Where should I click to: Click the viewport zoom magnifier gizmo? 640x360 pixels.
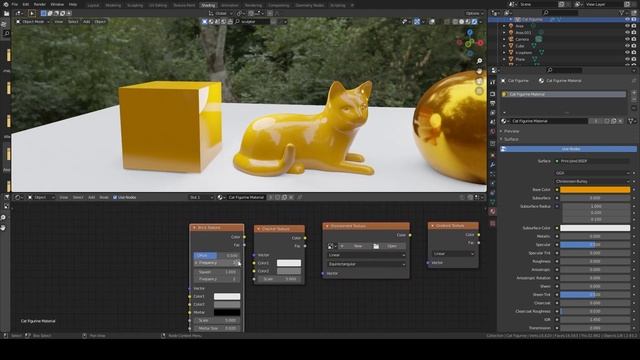[x=479, y=61]
